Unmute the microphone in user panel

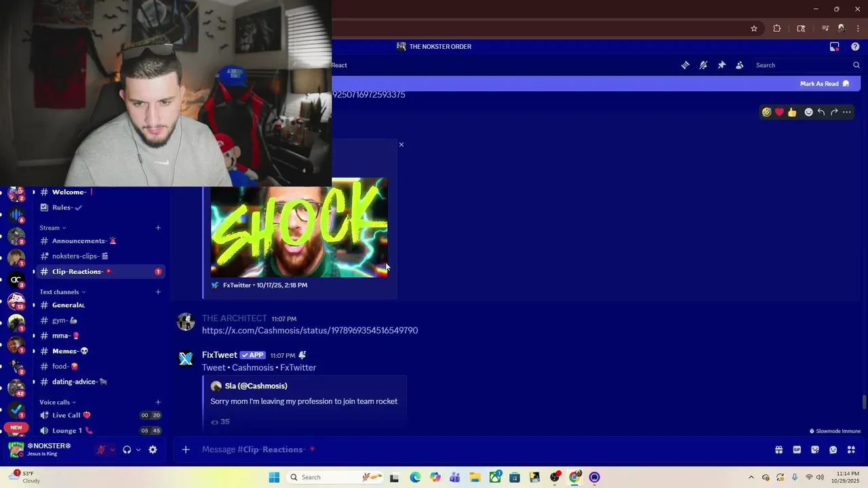pos(101,449)
